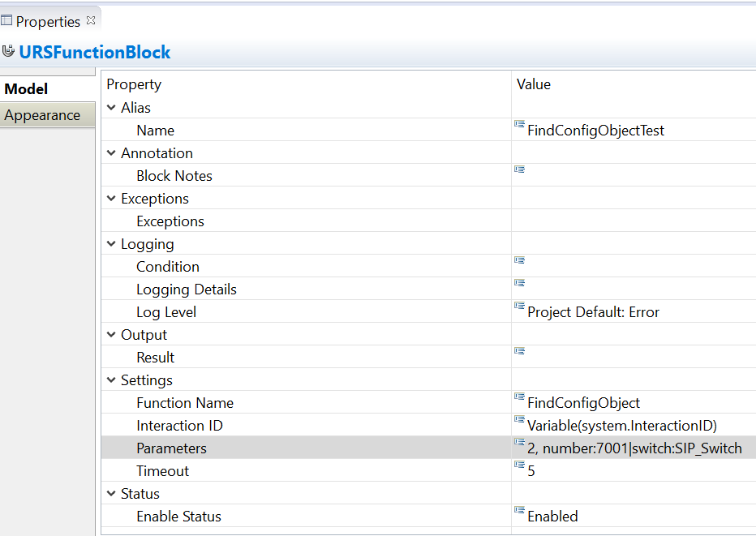Click the Output Result value icon

pyautogui.click(x=519, y=352)
